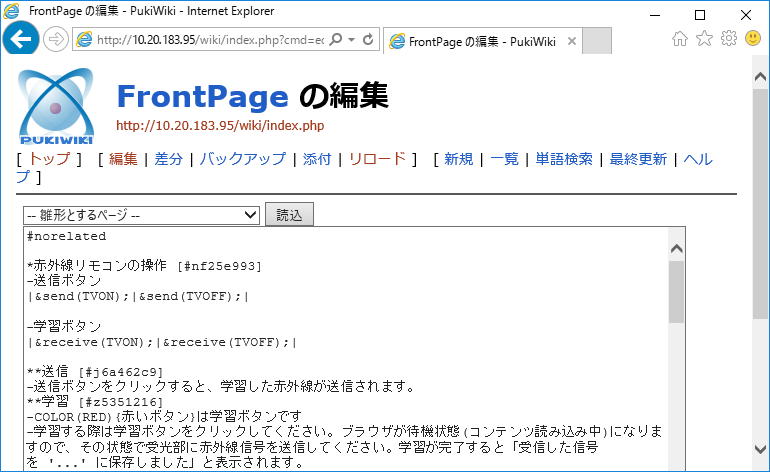Click the 読込 load button
Image resolution: width=770 pixels, height=472 pixels.
(x=289, y=215)
